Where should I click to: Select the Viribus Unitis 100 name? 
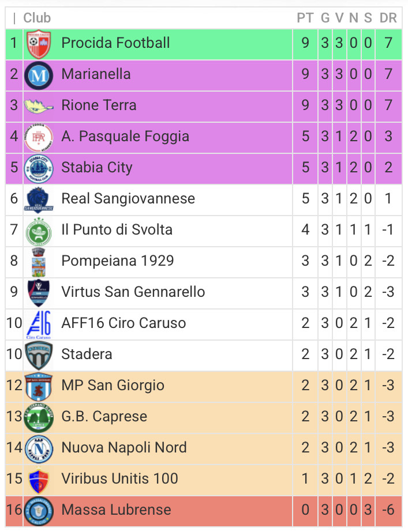(119, 478)
